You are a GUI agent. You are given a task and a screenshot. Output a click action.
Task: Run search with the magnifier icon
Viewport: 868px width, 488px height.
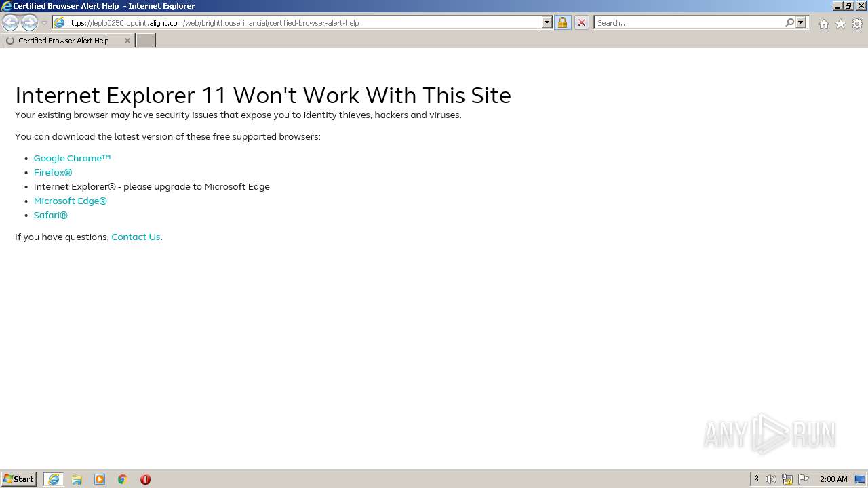pyautogui.click(x=789, y=23)
